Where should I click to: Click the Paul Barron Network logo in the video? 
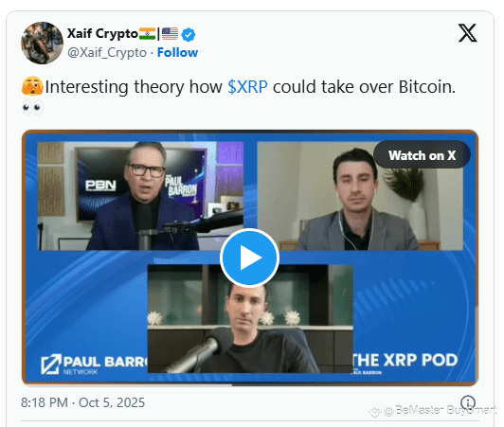click(95, 364)
